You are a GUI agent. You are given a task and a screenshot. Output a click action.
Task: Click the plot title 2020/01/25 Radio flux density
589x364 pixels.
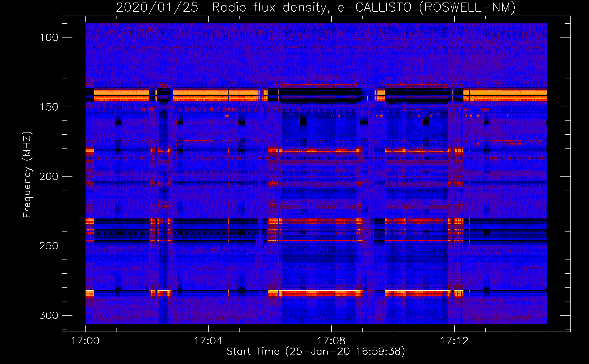tap(316, 8)
